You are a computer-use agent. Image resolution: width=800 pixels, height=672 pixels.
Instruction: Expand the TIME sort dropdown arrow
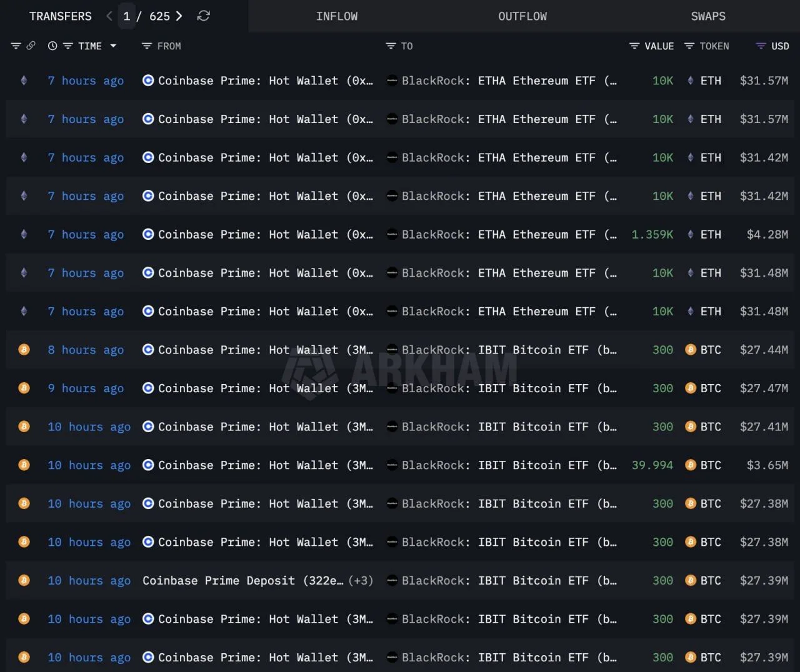pyautogui.click(x=113, y=46)
